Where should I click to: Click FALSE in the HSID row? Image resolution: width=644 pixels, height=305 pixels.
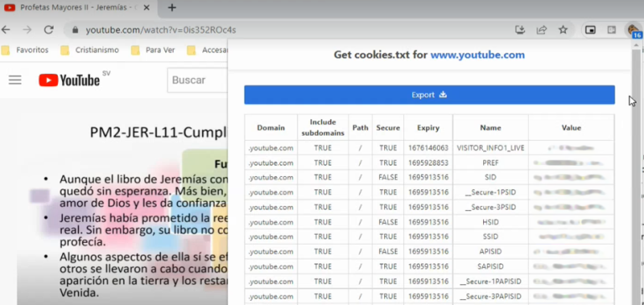click(388, 222)
